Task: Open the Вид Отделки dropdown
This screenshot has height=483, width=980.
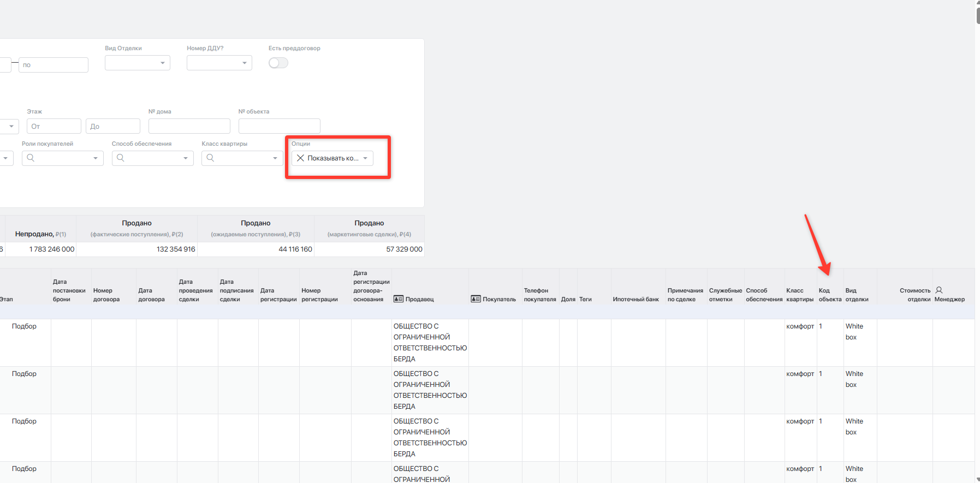Action: click(138, 63)
